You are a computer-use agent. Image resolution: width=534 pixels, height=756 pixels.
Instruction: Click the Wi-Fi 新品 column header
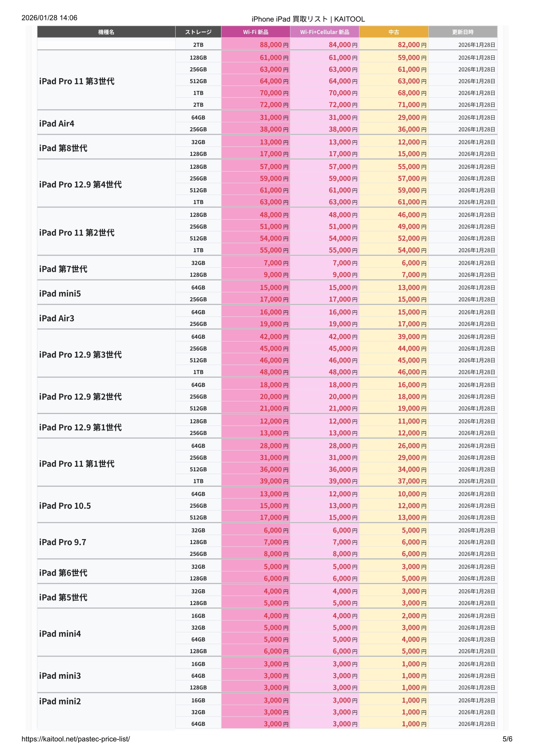pyautogui.click(x=255, y=32)
